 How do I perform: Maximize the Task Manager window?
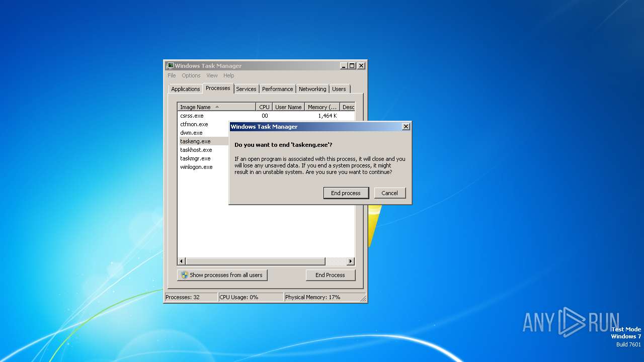coord(352,65)
